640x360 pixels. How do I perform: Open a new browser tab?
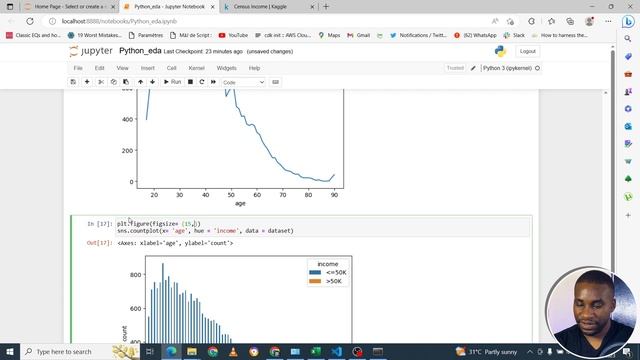coord(326,7)
